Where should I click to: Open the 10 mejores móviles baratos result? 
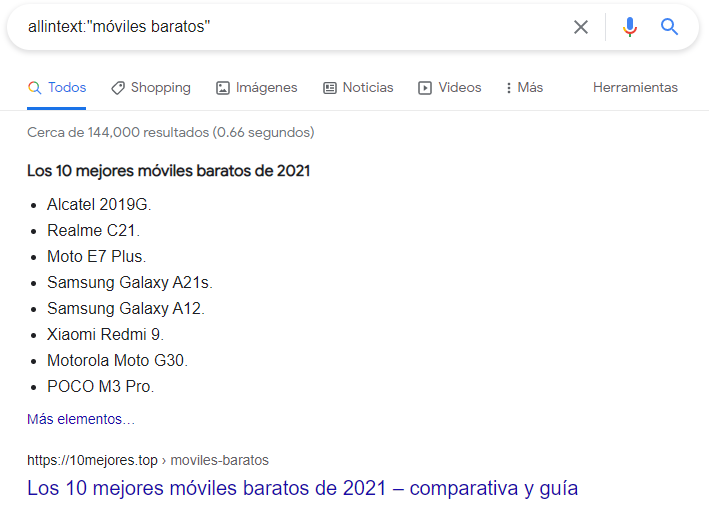click(303, 488)
